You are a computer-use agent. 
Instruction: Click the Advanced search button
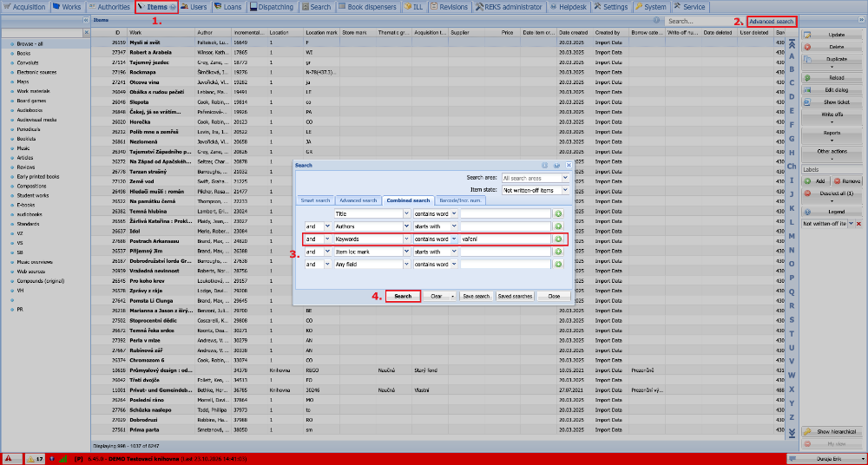772,22
